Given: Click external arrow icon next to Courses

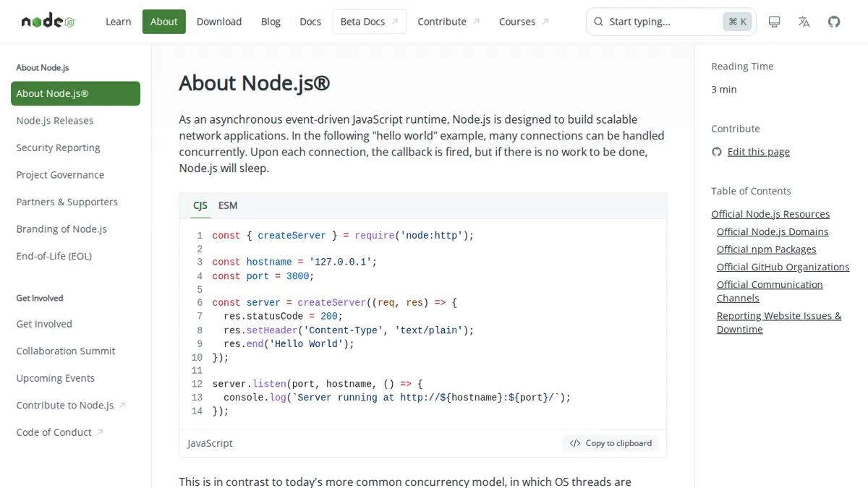Looking at the screenshot, I should tap(545, 22).
